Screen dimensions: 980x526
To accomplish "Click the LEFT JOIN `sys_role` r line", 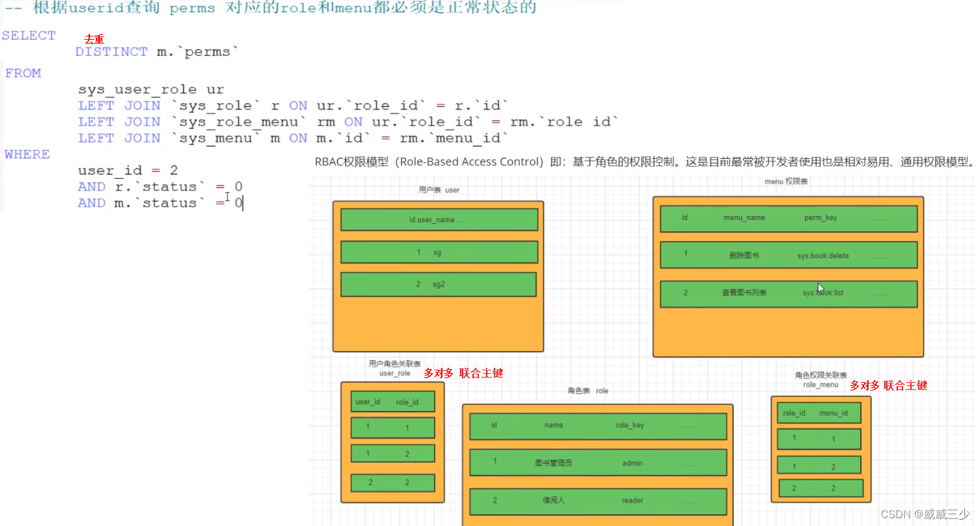I will pos(293,105).
